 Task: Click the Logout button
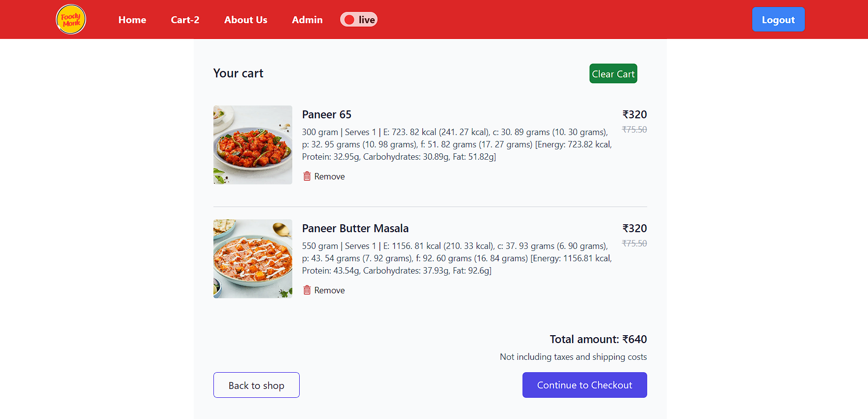778,19
